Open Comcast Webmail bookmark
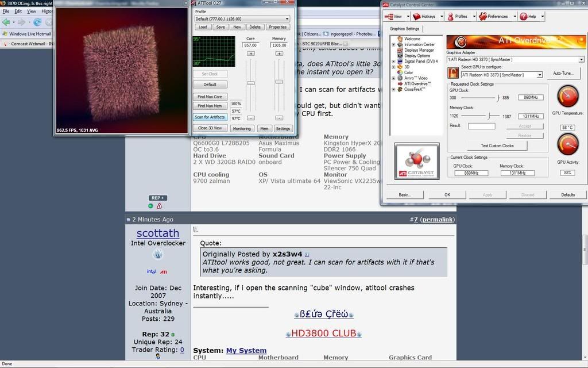Screen dimensions: 588x368 pyautogui.click(x=29, y=44)
